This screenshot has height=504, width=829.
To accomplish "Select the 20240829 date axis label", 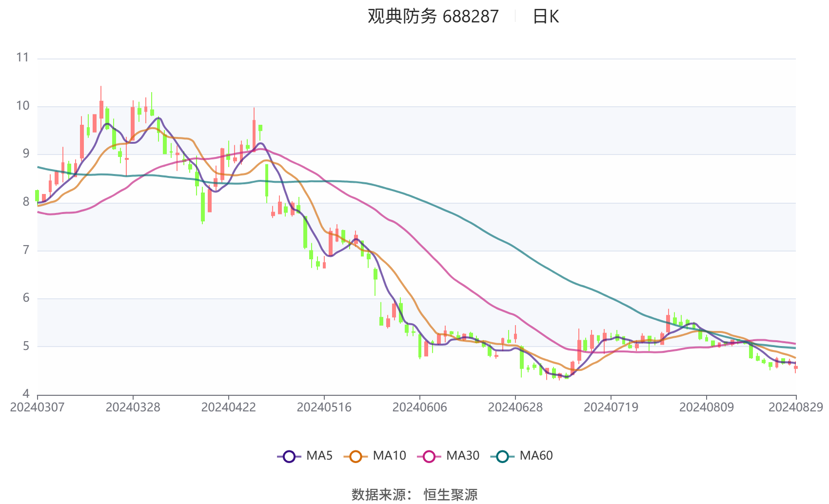I will point(796,407).
